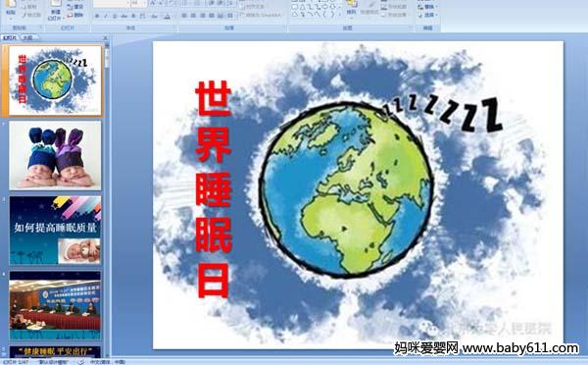
Task: Close the slide thumbnail pane
Action: tap(106, 38)
